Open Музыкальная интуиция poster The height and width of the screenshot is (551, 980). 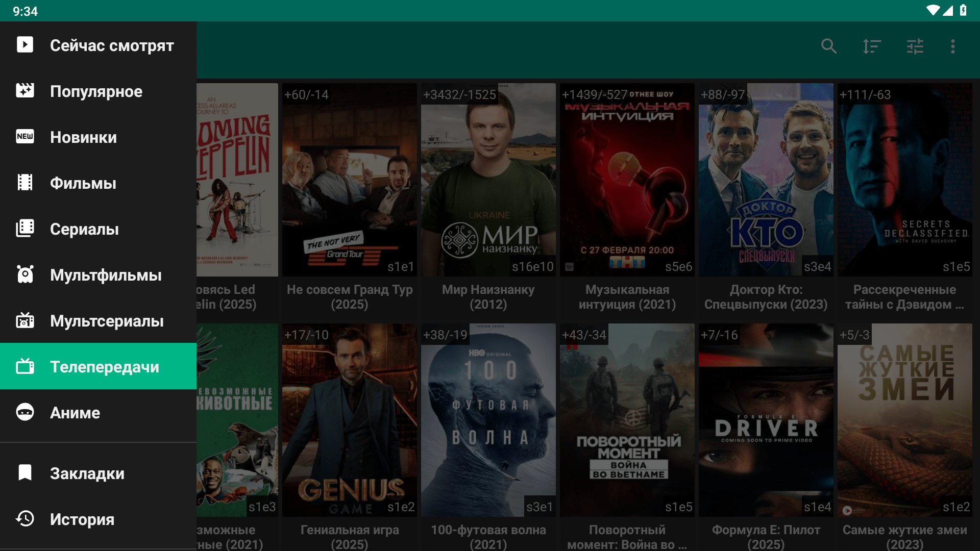[627, 180]
